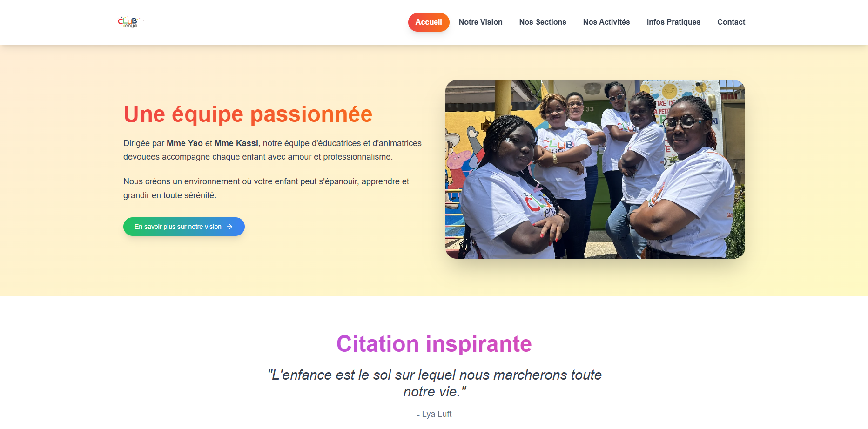Open the Accueil nav item

(429, 22)
